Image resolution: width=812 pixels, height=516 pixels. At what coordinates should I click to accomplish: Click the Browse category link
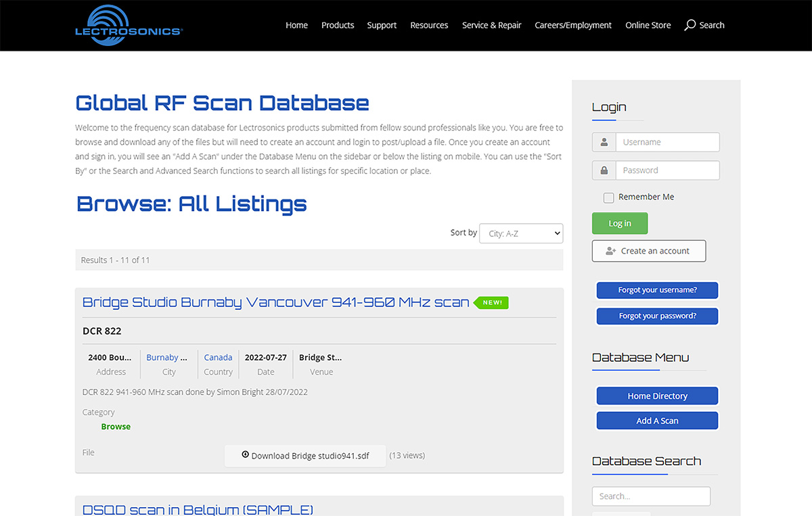(x=115, y=426)
